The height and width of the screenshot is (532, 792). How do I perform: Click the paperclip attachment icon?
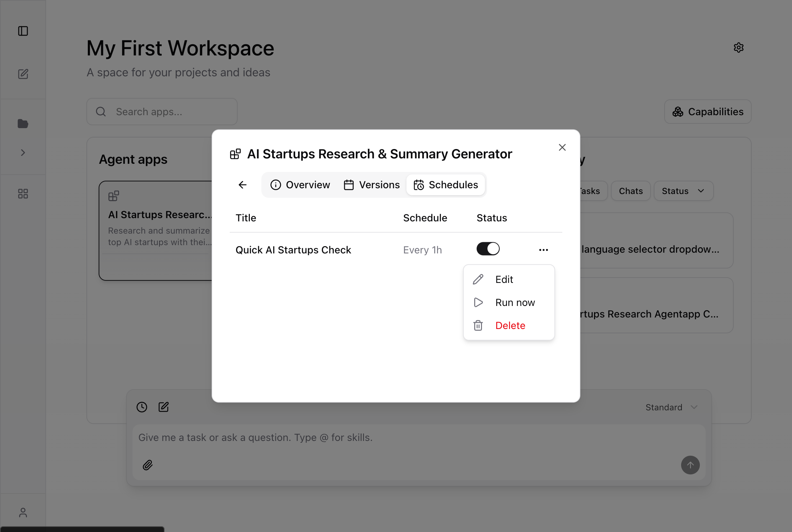(x=148, y=465)
